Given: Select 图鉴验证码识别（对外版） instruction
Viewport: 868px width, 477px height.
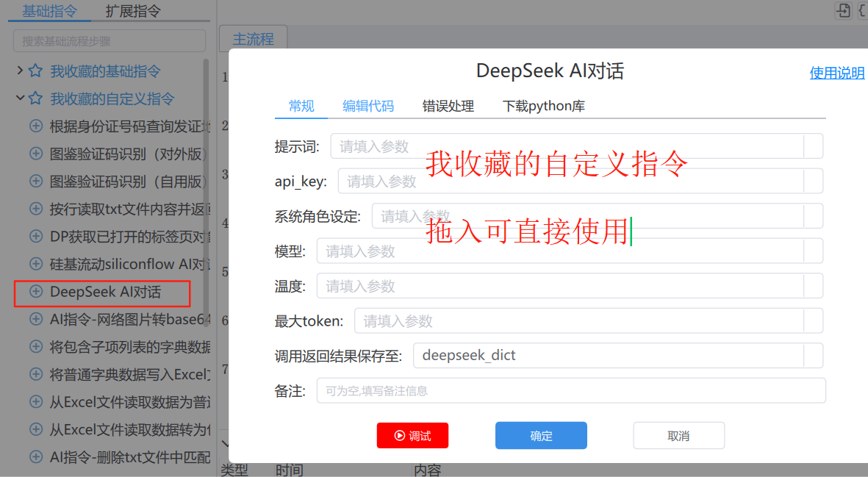Looking at the screenshot, I should coord(129,154).
